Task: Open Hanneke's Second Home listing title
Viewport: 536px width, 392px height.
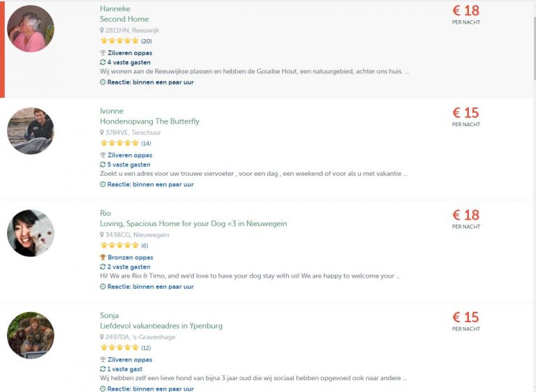Action: [x=124, y=19]
